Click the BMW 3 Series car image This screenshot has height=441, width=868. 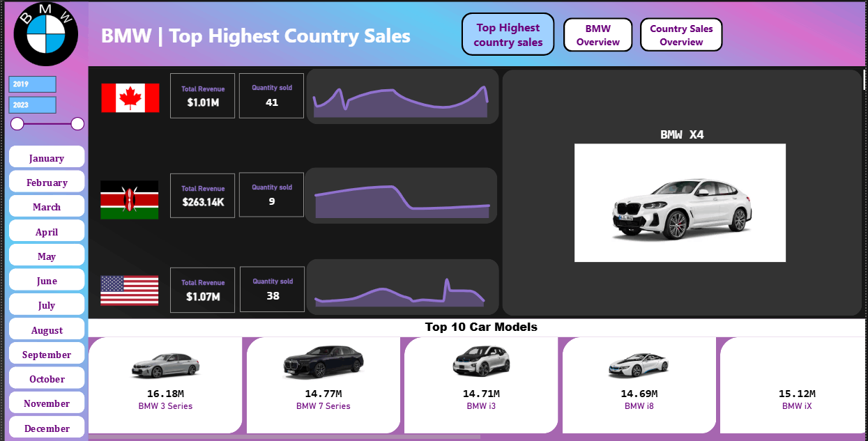pos(165,363)
